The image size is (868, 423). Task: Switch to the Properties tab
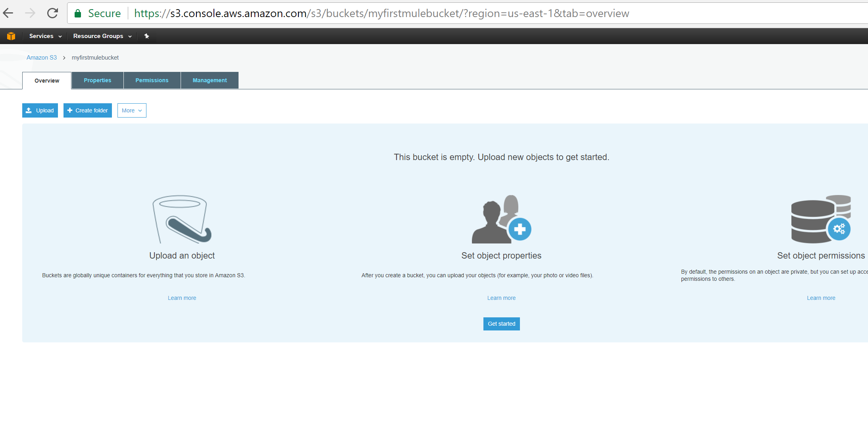click(x=98, y=80)
